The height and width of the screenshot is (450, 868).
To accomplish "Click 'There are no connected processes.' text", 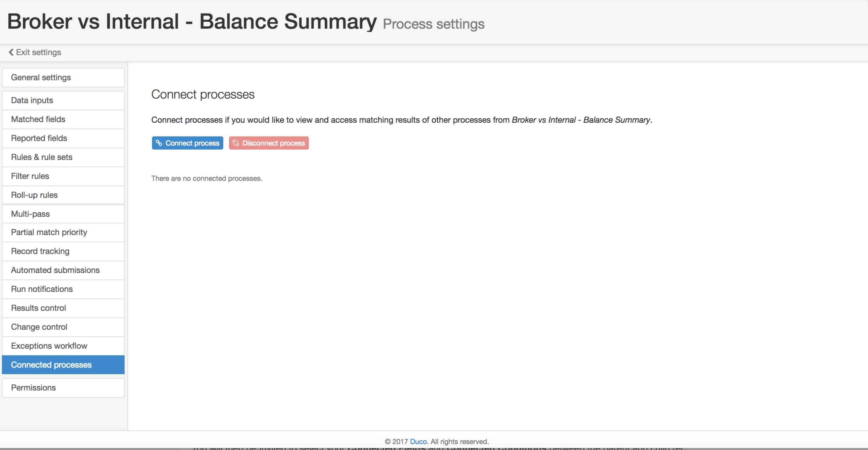I will [x=207, y=178].
